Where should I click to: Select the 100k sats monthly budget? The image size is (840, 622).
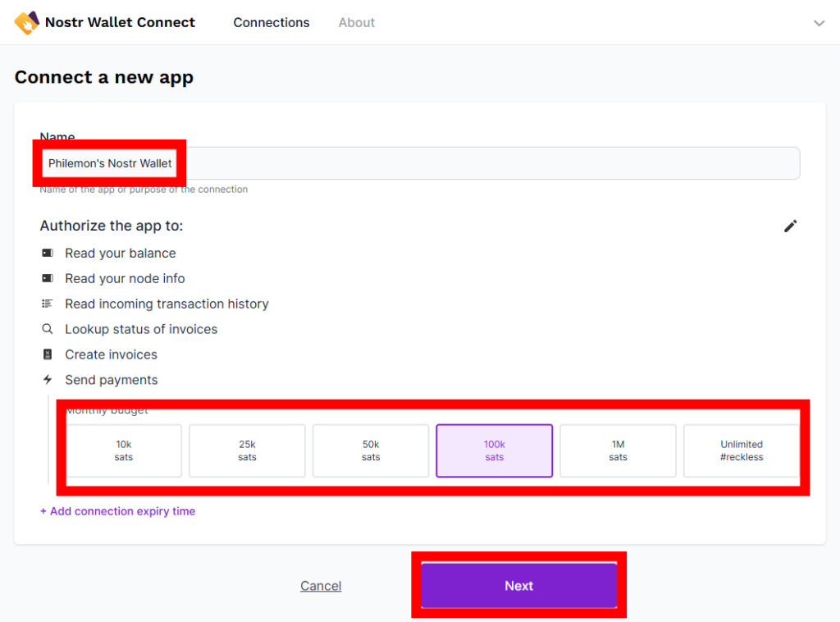[495, 450]
